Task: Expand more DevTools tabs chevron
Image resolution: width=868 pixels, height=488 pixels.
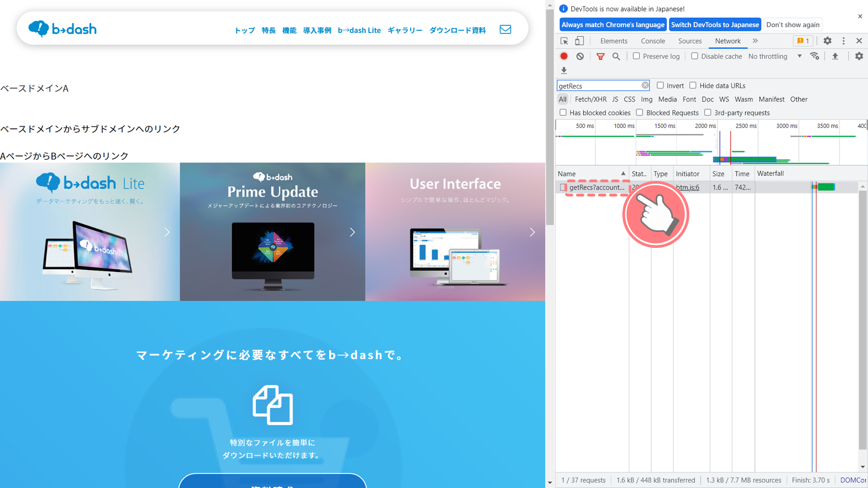Action: [755, 41]
